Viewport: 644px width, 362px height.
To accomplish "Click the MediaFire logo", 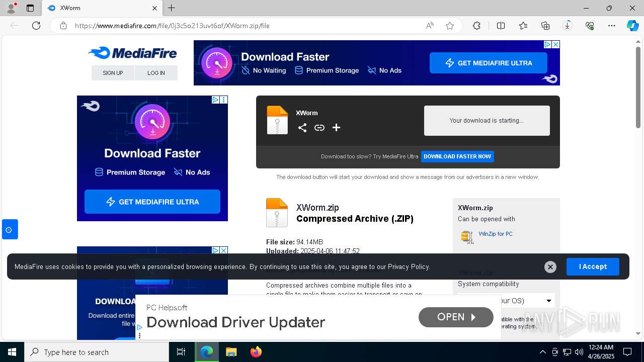I will pyautogui.click(x=132, y=53).
